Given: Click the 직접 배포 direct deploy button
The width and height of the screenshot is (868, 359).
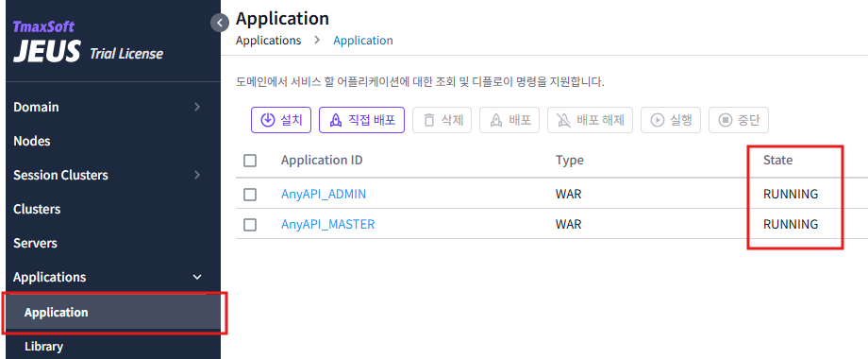Looking at the screenshot, I should tap(362, 120).
